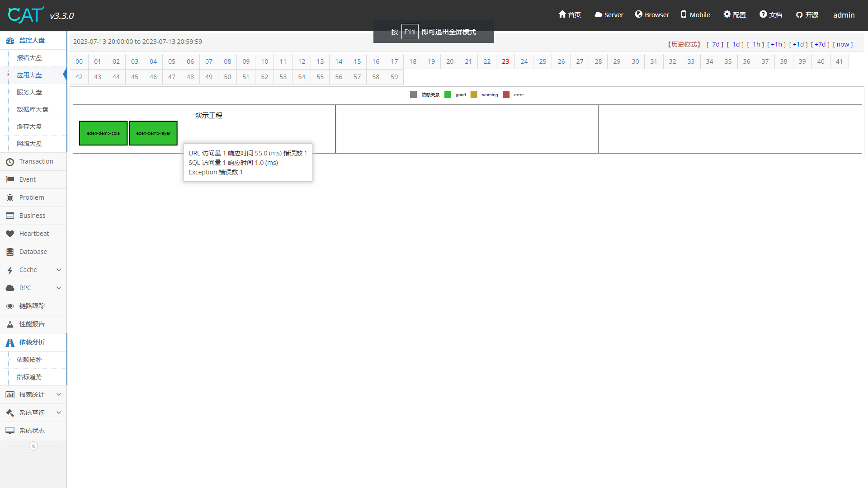Screen dimensions: 868x488
Task: Click the GitHub 开源 icon in header
Action: click(x=799, y=15)
